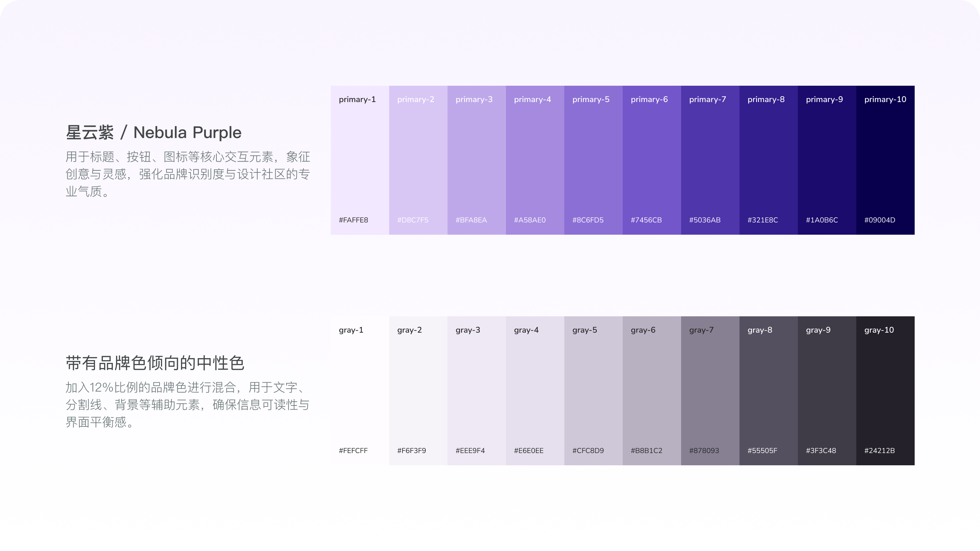Click the Nebula Purple description paragraph
This screenshot has height=551, width=980.
click(187, 174)
